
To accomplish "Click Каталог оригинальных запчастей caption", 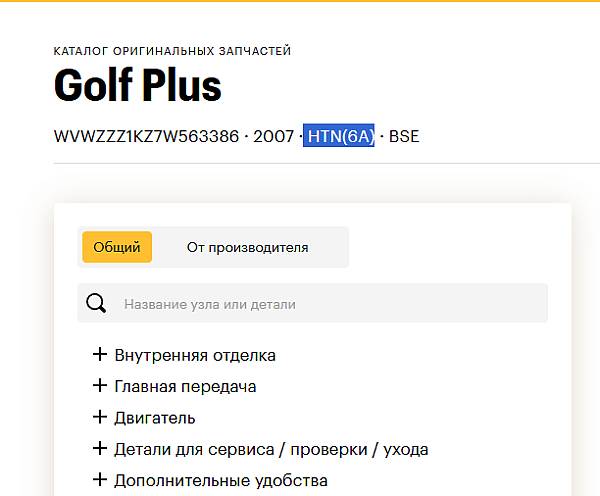I will pyautogui.click(x=172, y=51).
